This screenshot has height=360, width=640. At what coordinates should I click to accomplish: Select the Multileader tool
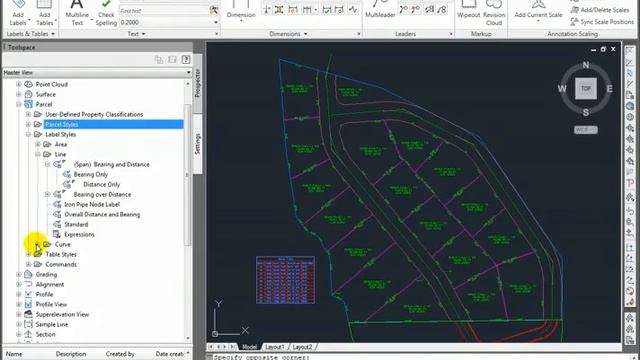(x=380, y=10)
